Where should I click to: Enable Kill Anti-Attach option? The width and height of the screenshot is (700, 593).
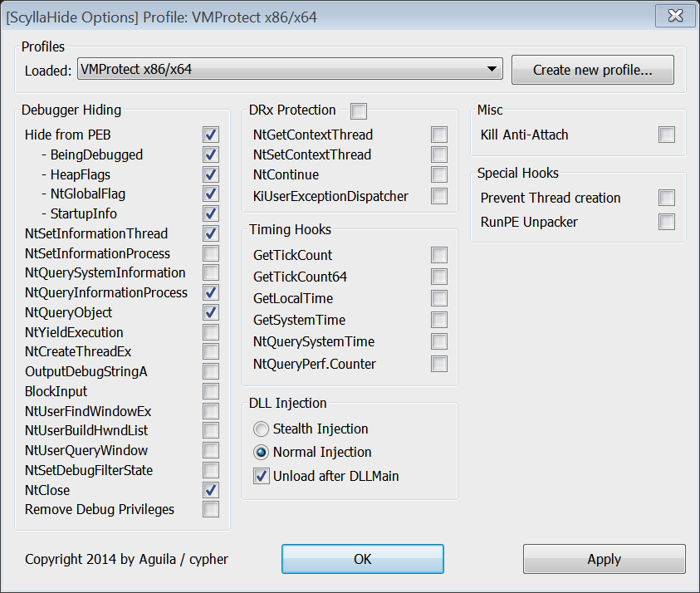pyautogui.click(x=667, y=135)
